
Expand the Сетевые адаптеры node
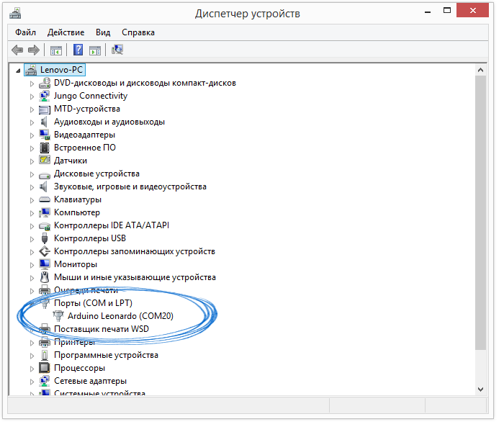coord(32,381)
